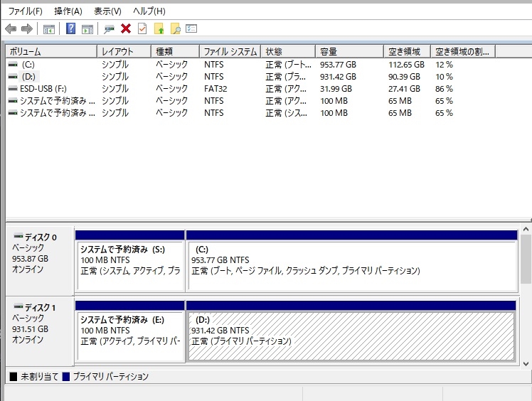This screenshot has width=532, height=401.
Task: Click the FAT32 file system cell
Action: [x=216, y=89]
